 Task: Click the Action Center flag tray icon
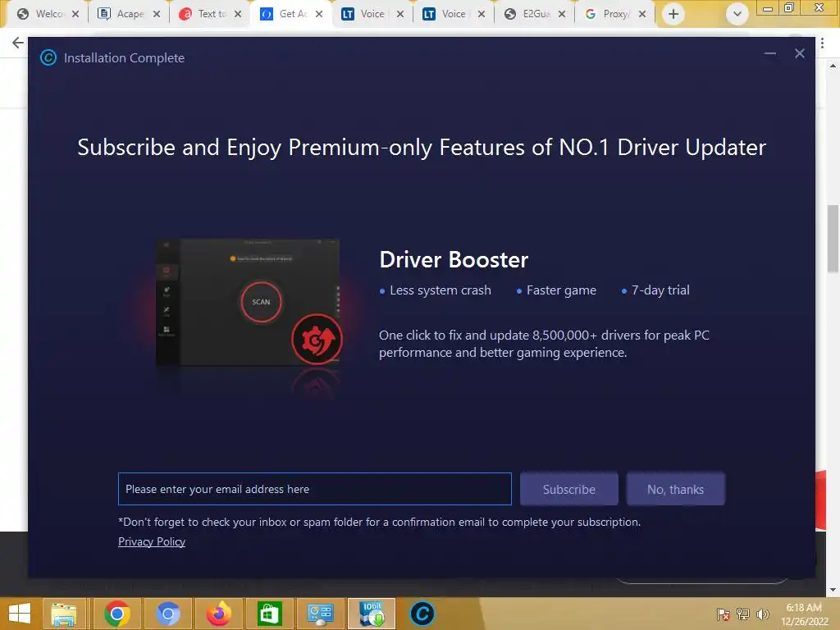point(723,614)
